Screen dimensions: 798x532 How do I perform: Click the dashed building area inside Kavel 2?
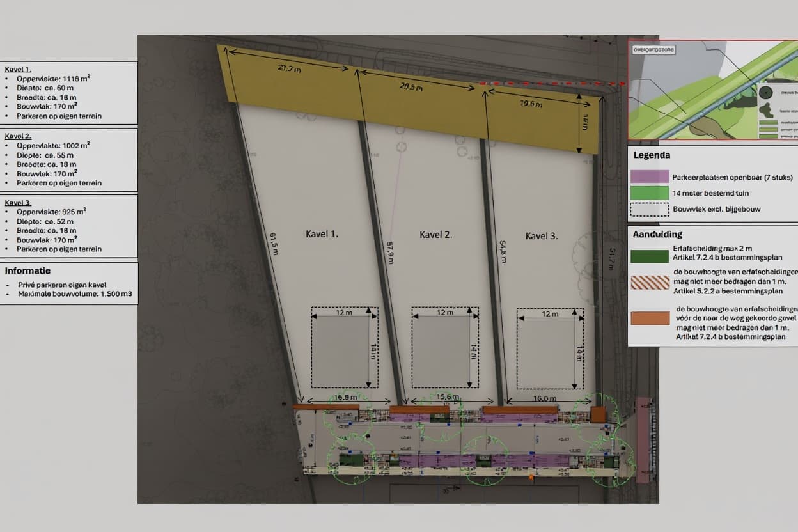[445, 347]
